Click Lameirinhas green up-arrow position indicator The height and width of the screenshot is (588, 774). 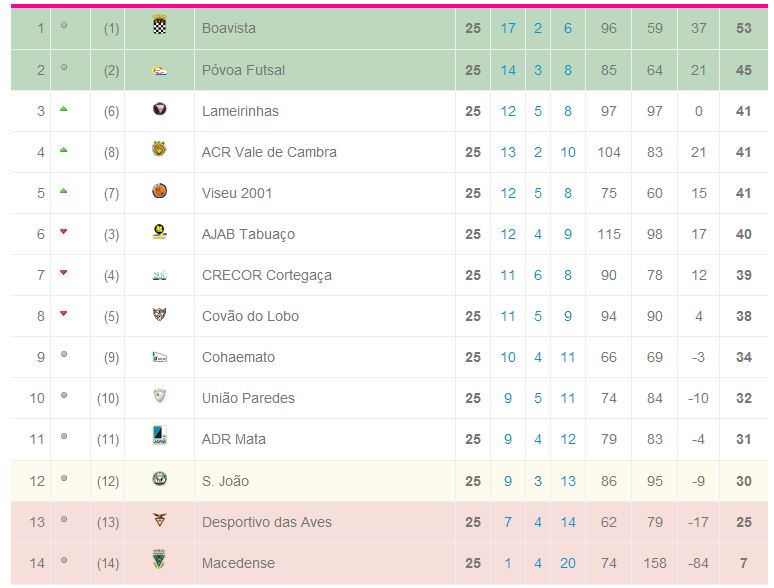64,109
